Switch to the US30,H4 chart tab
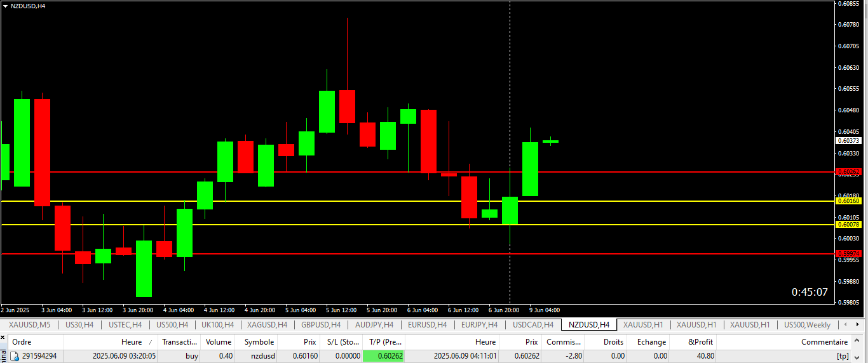 click(x=79, y=325)
